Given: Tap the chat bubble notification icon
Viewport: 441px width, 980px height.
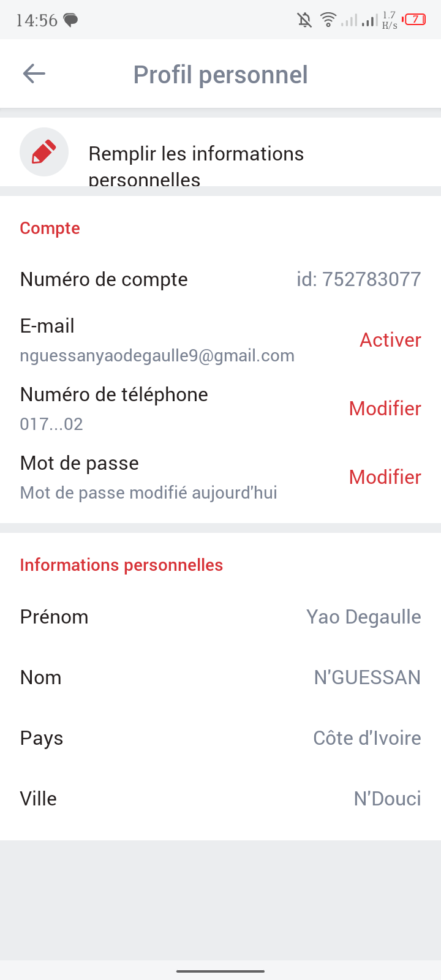Looking at the screenshot, I should (71, 20).
